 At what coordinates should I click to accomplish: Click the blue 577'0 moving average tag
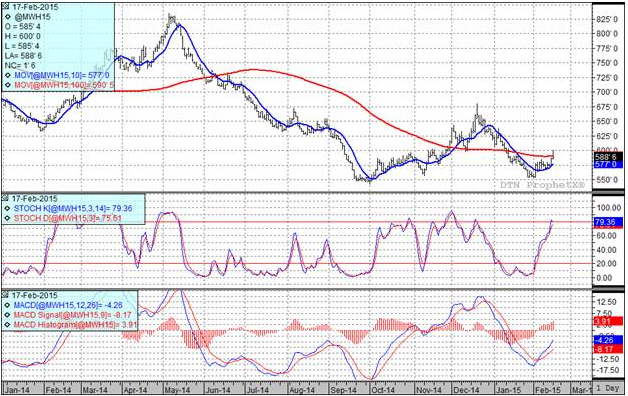coord(608,165)
